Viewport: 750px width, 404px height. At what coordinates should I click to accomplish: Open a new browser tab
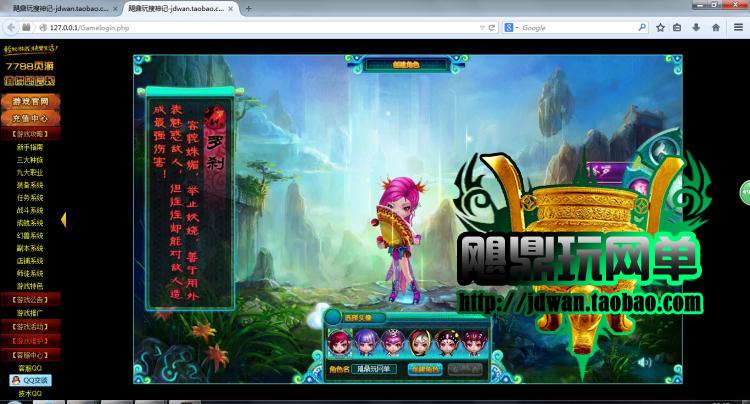click(x=248, y=7)
